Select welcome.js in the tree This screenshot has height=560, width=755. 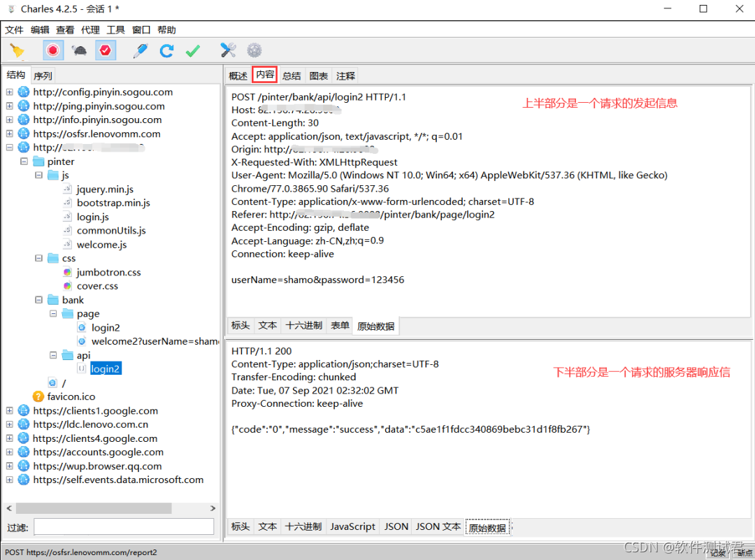coord(101,245)
